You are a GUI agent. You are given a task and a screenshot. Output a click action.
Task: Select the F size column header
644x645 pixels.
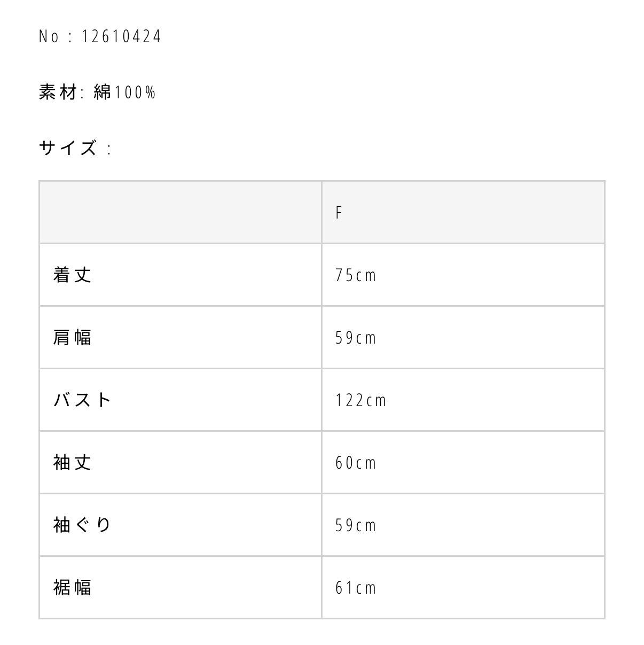click(339, 213)
